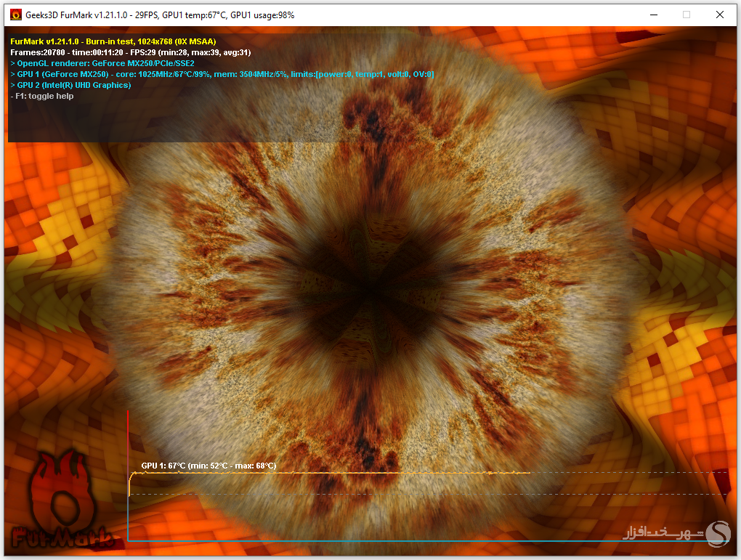The height and width of the screenshot is (560, 741).
Task: Click the 'OpenGL renderer: GeForce MX250/PCIe/SSE2' line
Action: (x=102, y=63)
